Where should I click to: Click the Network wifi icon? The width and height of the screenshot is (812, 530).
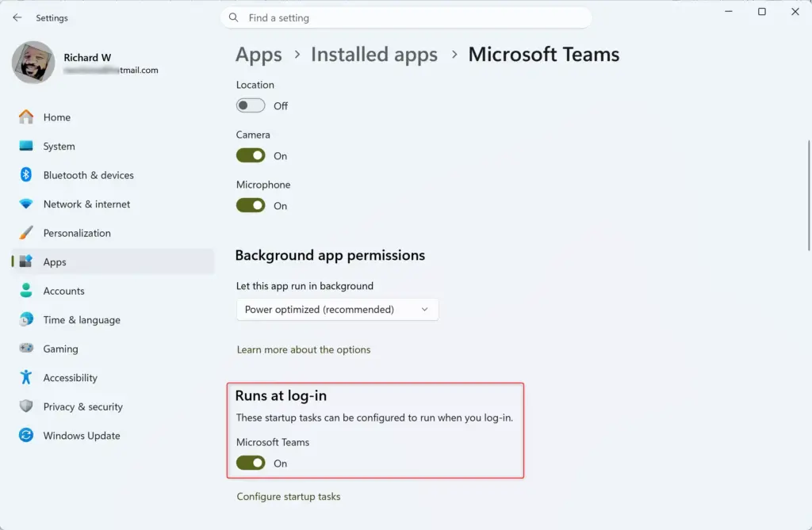(x=26, y=204)
